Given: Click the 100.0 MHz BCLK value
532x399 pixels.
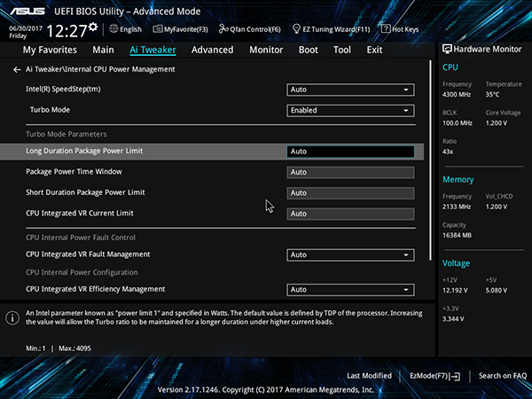Looking at the screenshot, I should coord(457,123).
